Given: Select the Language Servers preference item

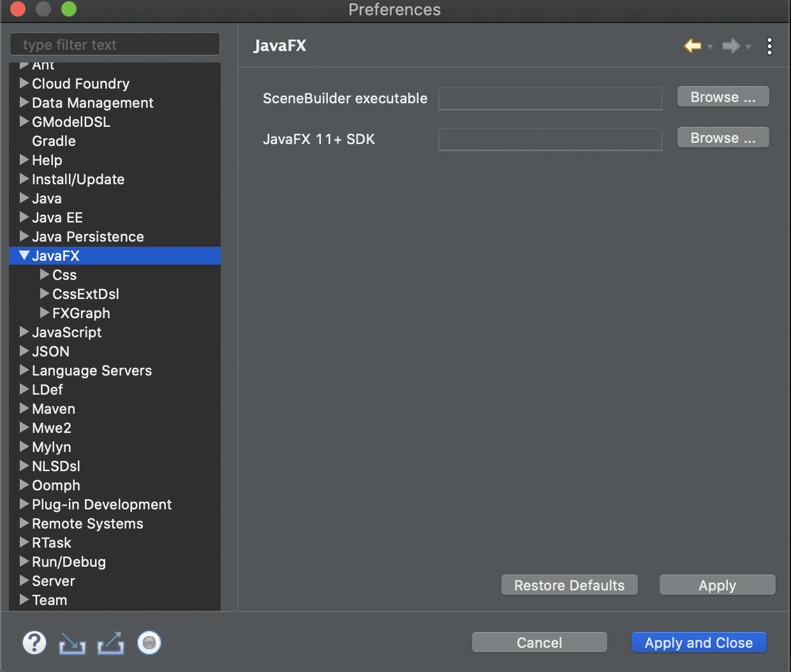Looking at the screenshot, I should click(92, 370).
